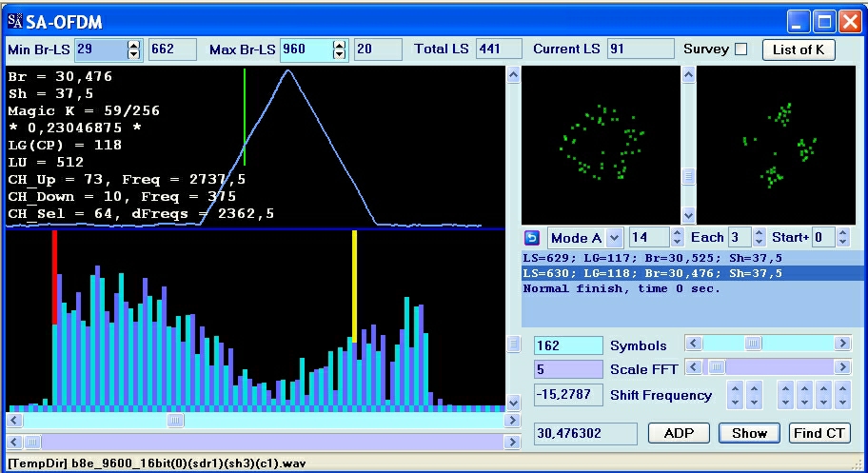Decrease the Min Br-LS value with down arrow
The height and width of the screenshot is (473, 868).
(134, 54)
